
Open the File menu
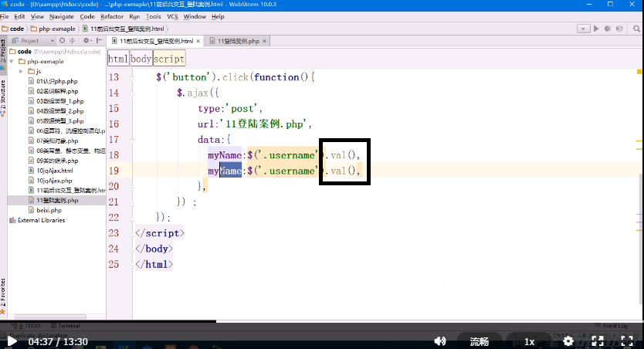pos(5,16)
